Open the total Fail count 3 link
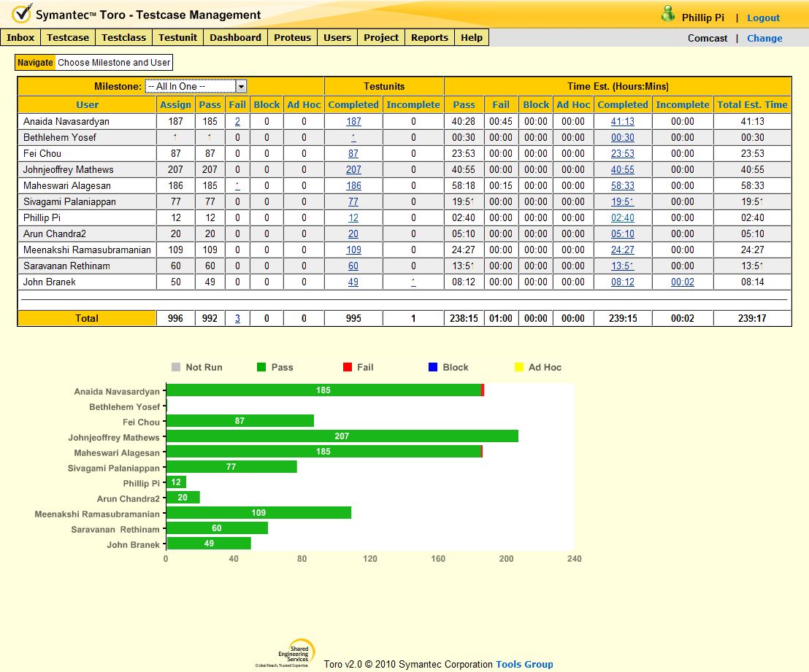The image size is (809, 672). tap(237, 318)
